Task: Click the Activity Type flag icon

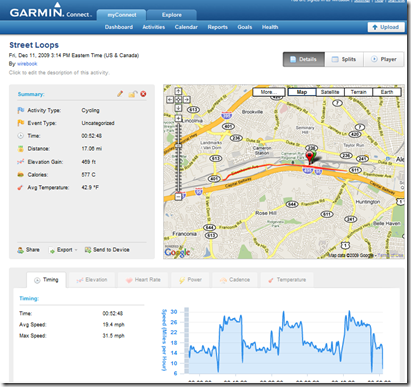Action: coord(21,110)
